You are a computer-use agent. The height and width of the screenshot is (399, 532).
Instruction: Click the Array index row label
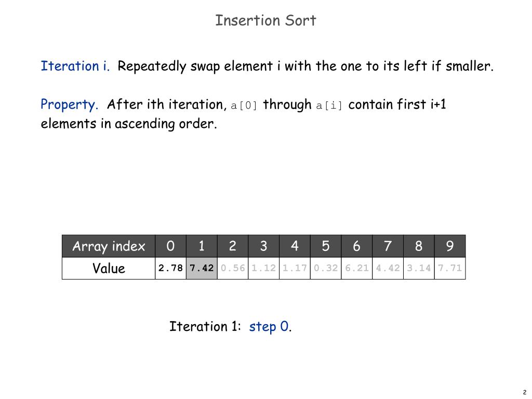109,246
